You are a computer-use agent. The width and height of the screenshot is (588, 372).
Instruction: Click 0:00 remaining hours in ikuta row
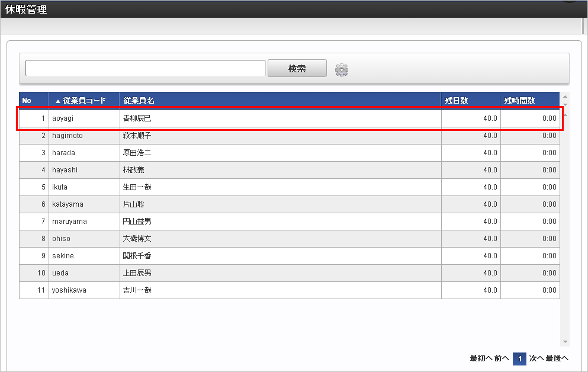(x=550, y=187)
